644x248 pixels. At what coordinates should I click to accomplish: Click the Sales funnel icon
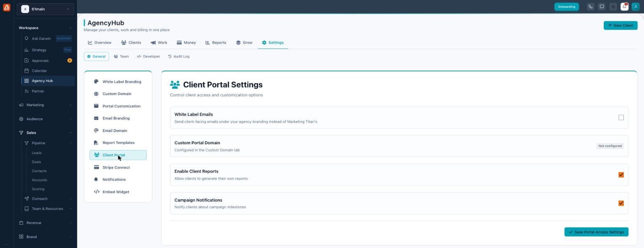(x=21, y=133)
